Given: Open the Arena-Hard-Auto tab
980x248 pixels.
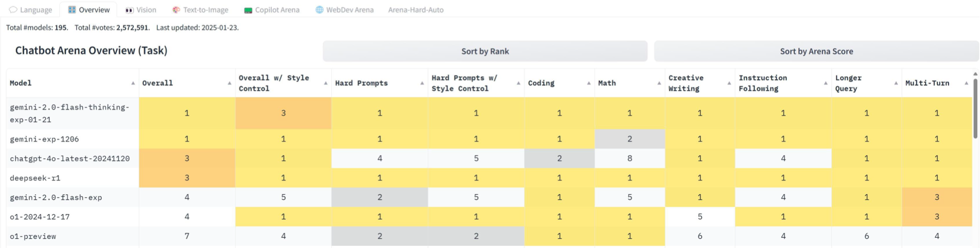Looking at the screenshot, I should 415,10.
